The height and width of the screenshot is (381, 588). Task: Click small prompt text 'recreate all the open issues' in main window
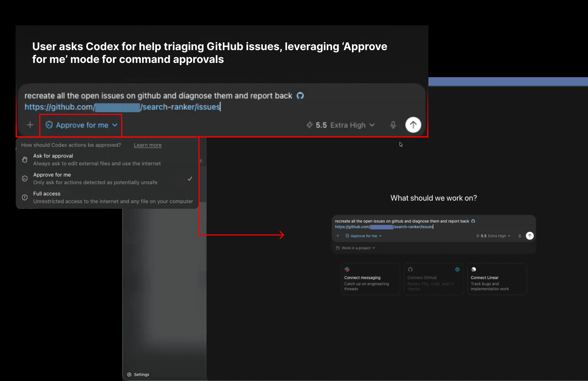click(x=360, y=221)
